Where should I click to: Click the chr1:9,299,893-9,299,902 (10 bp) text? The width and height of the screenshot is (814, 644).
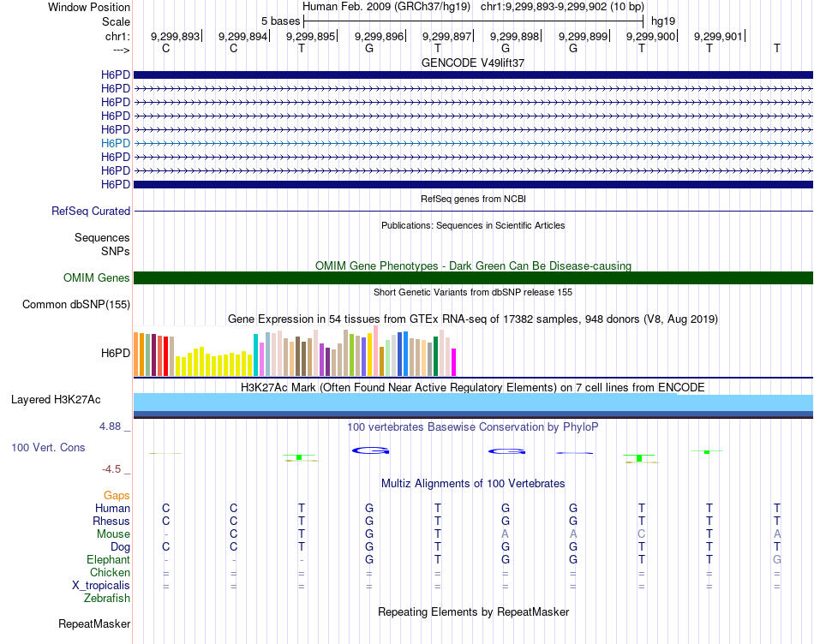[562, 7]
